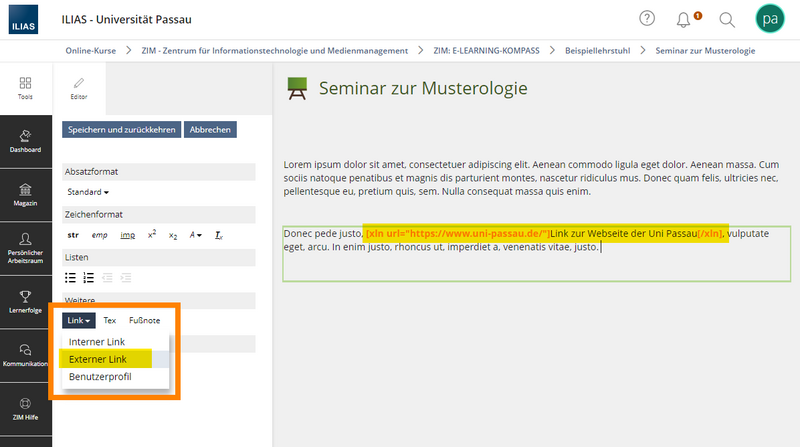Open the Standard paragraph format dropdown
Image resolution: width=800 pixels, height=447 pixels.
[x=88, y=192]
